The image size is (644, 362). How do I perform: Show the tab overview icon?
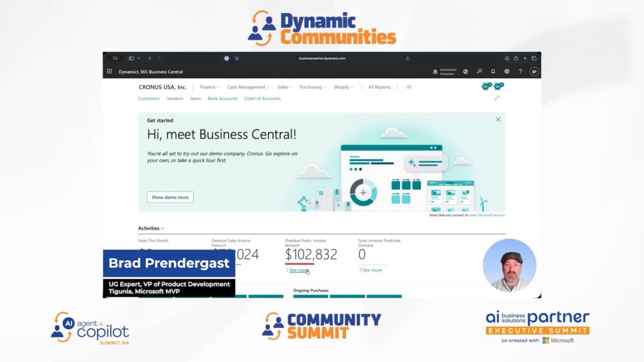[534, 58]
